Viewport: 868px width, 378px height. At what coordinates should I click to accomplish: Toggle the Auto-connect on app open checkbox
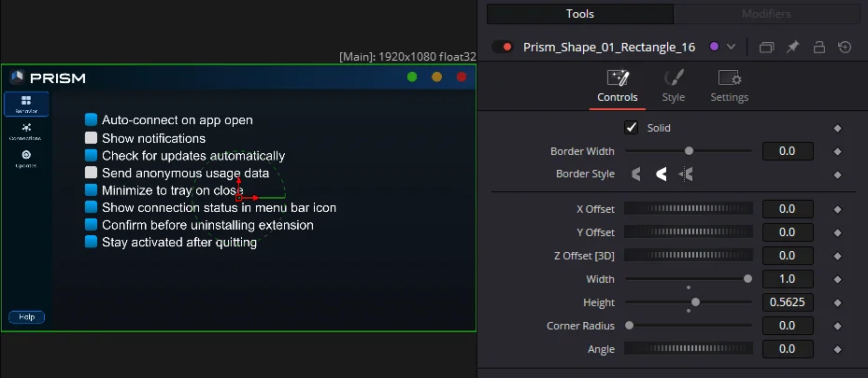point(91,119)
